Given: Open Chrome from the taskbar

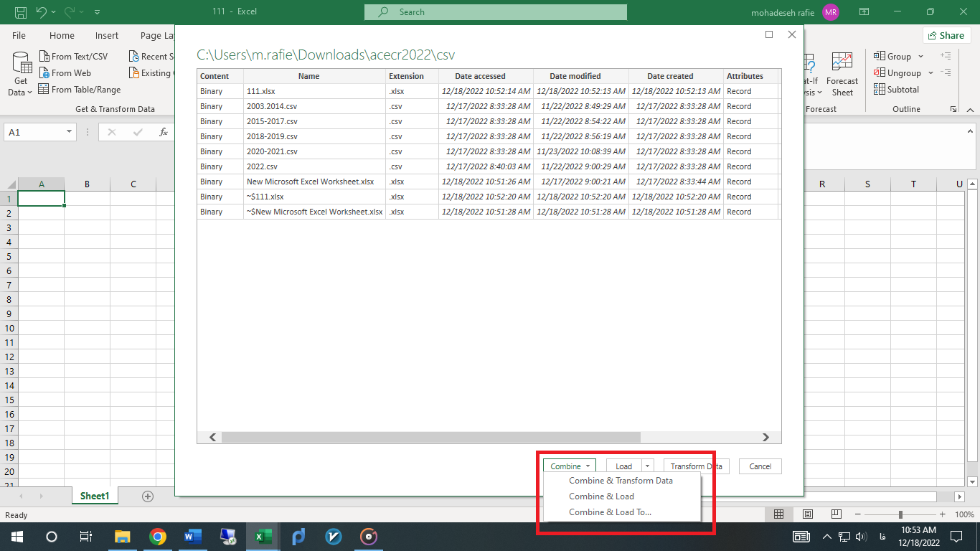Looking at the screenshot, I should pyautogui.click(x=158, y=537).
